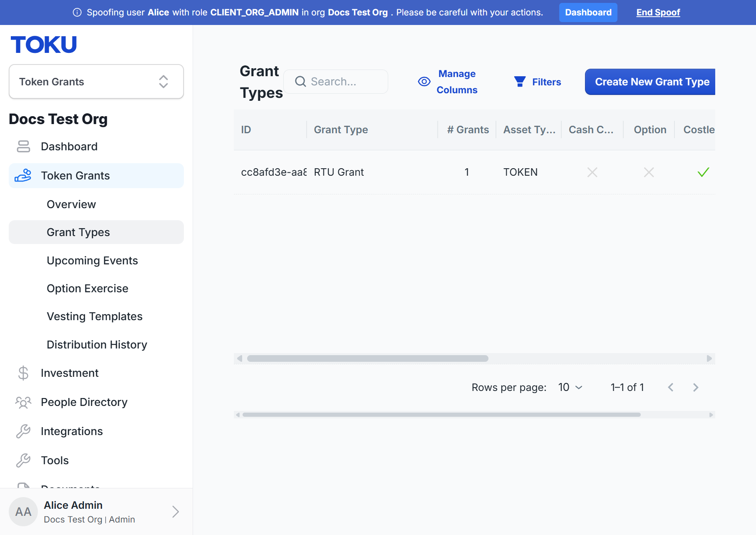Click the Filters funnel icon
The width and height of the screenshot is (756, 535).
tap(520, 82)
